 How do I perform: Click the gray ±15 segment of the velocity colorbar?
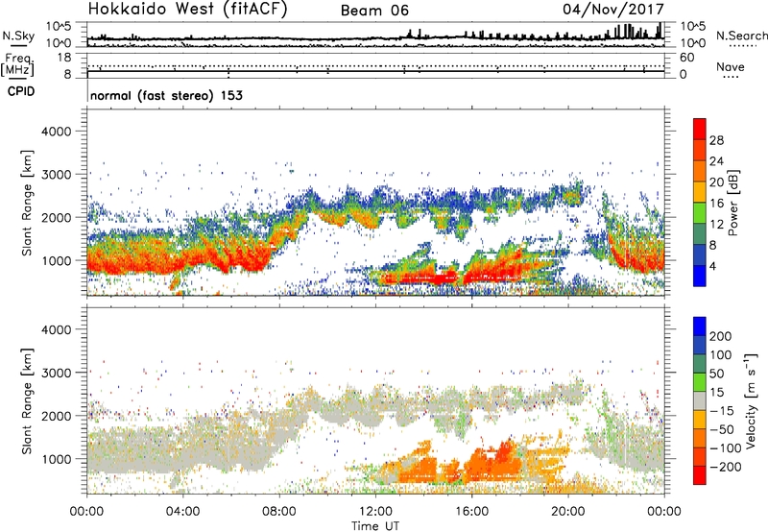[700, 401]
